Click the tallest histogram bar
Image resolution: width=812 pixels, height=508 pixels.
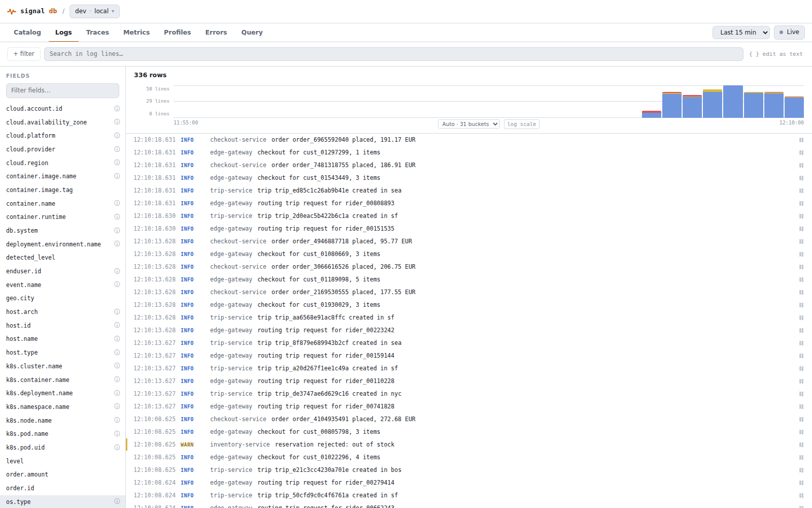(733, 102)
